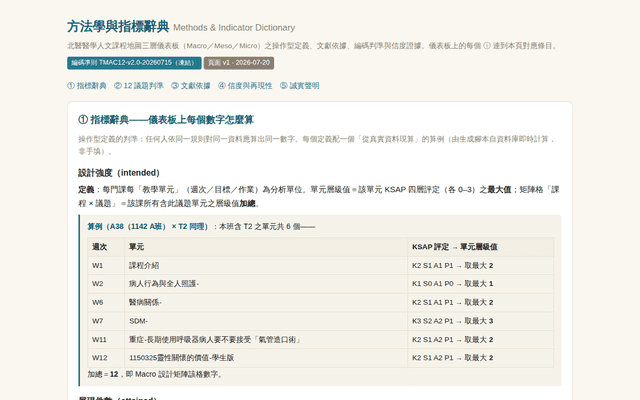The width and height of the screenshot is (640, 400).
Task: Click the 設計強度 (intended) subheading
Action: [x=119, y=173]
